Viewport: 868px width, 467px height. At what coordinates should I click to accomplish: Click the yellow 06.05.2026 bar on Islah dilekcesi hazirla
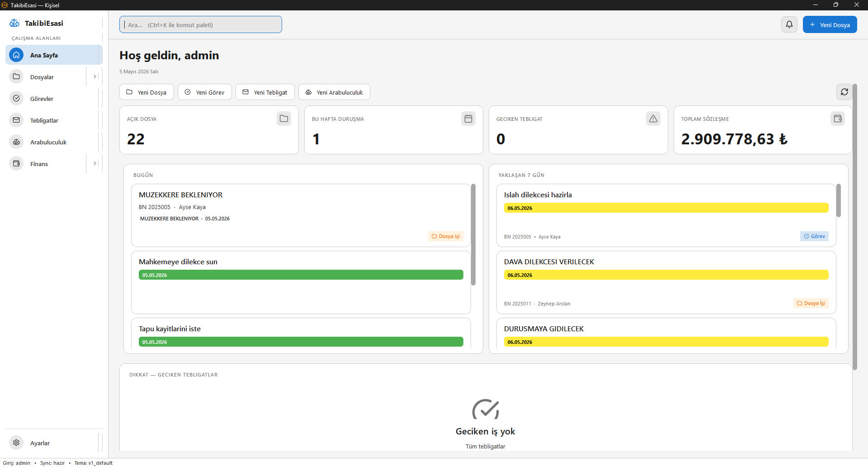[x=666, y=208]
